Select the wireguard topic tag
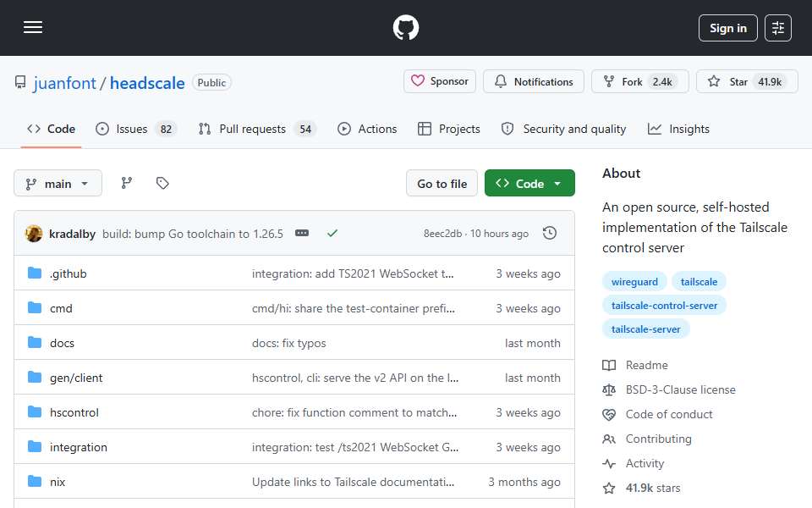The width and height of the screenshot is (812, 508). pos(634,281)
